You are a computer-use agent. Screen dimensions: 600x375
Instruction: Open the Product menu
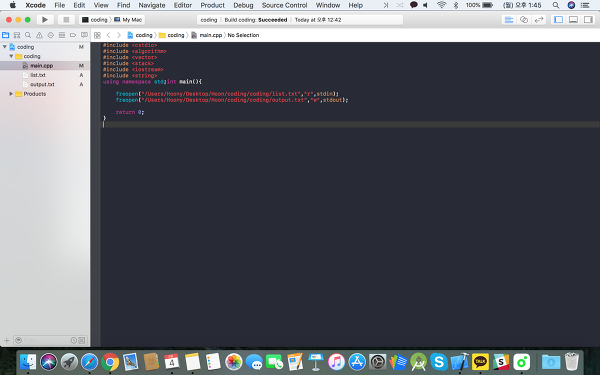click(x=213, y=5)
